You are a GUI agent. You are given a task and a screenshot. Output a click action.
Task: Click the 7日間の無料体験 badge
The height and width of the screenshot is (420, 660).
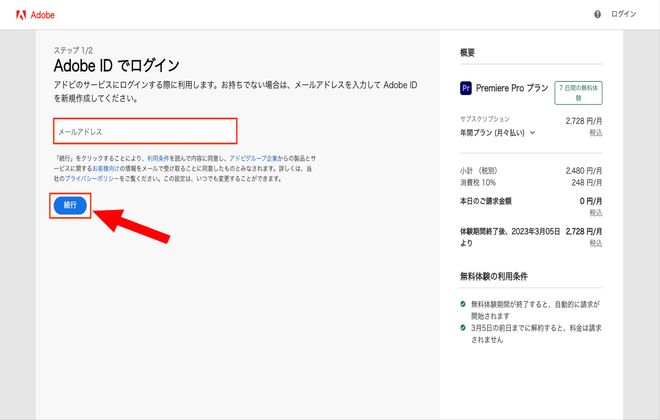pos(580,93)
